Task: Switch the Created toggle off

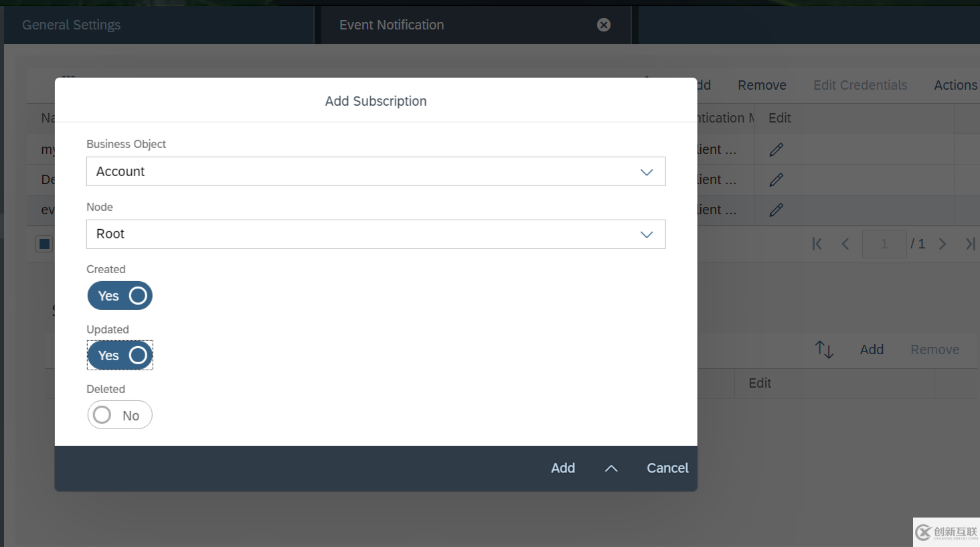Action: coord(120,295)
